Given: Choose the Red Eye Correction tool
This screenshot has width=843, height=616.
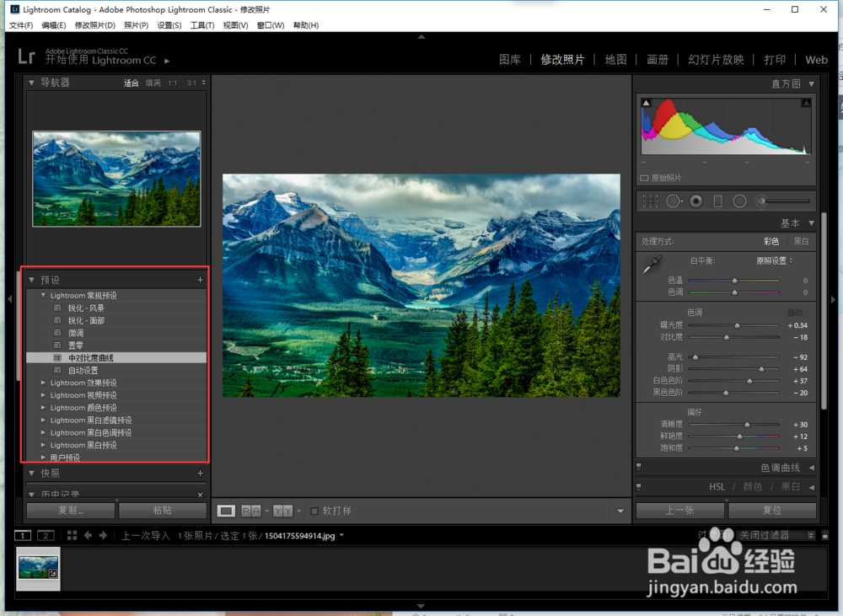Looking at the screenshot, I should pos(696,201).
